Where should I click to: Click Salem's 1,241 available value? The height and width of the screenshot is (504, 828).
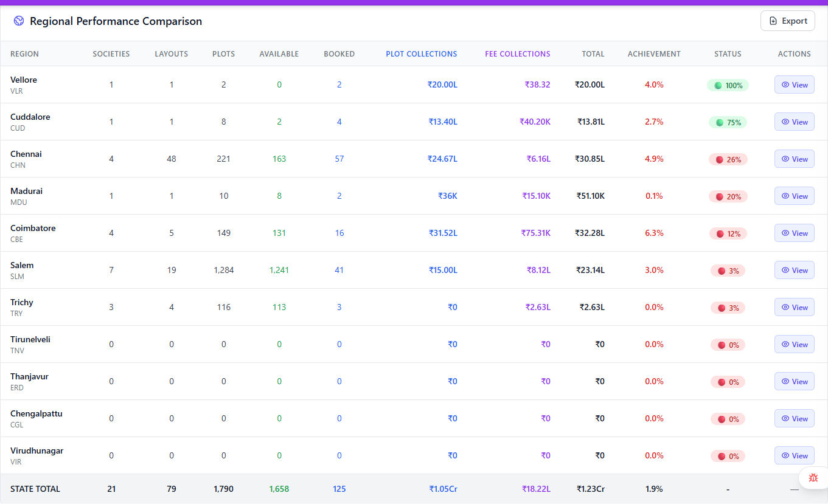coord(279,271)
